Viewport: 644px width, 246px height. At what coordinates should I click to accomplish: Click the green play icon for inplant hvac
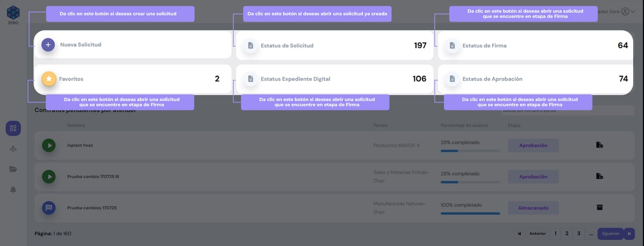coord(49,145)
